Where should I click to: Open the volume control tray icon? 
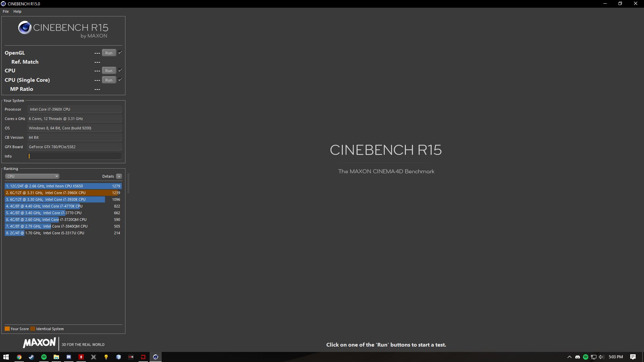pos(601,357)
